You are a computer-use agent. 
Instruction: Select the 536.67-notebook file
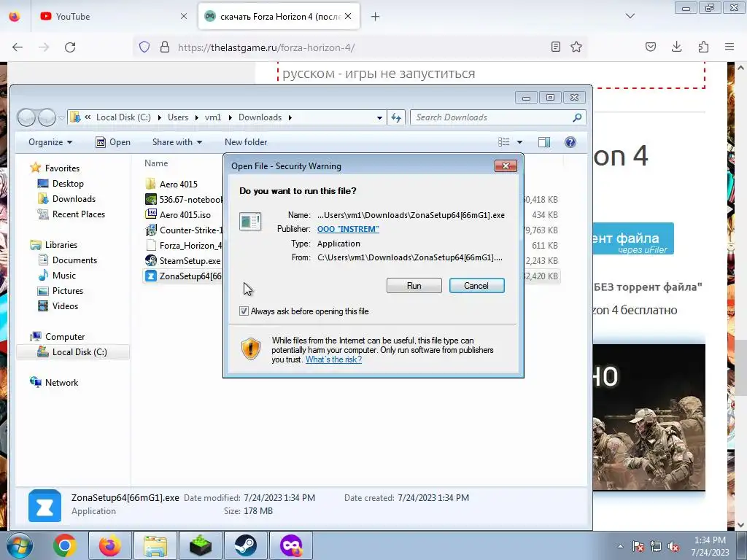coord(183,199)
